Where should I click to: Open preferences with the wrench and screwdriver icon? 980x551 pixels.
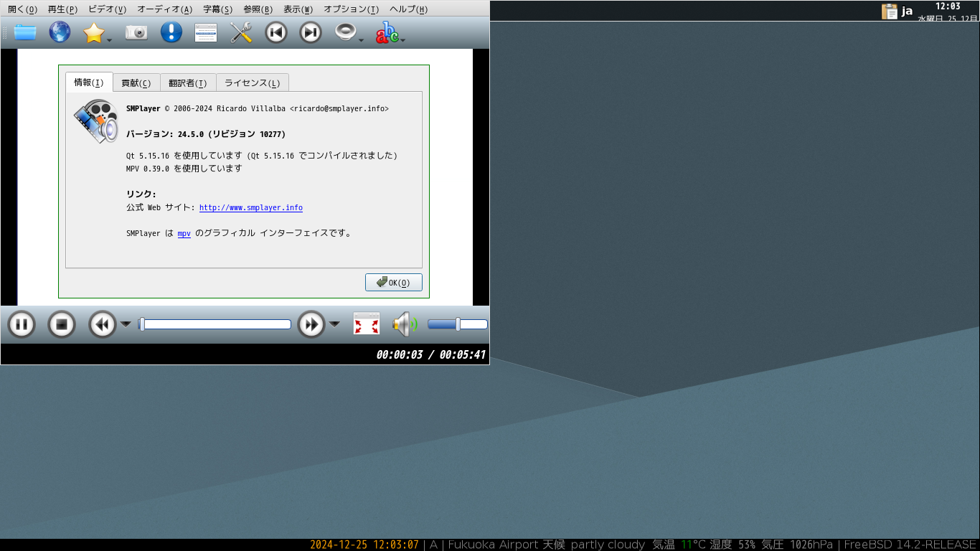point(241,32)
